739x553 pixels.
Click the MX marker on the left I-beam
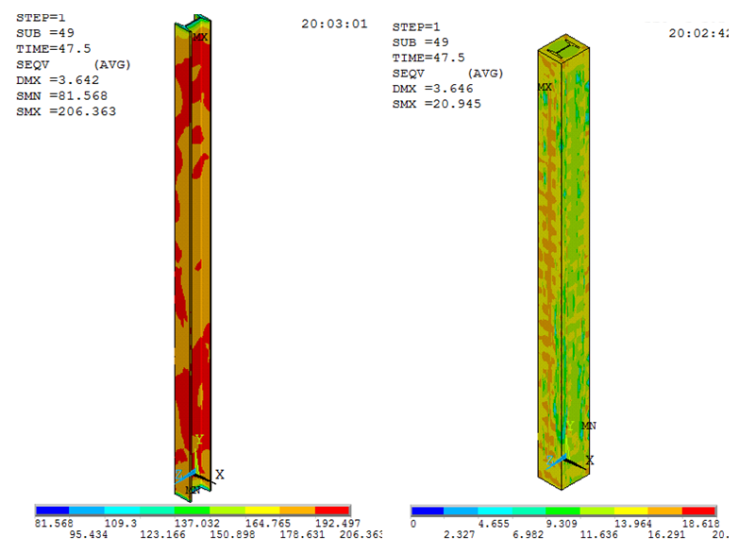200,38
